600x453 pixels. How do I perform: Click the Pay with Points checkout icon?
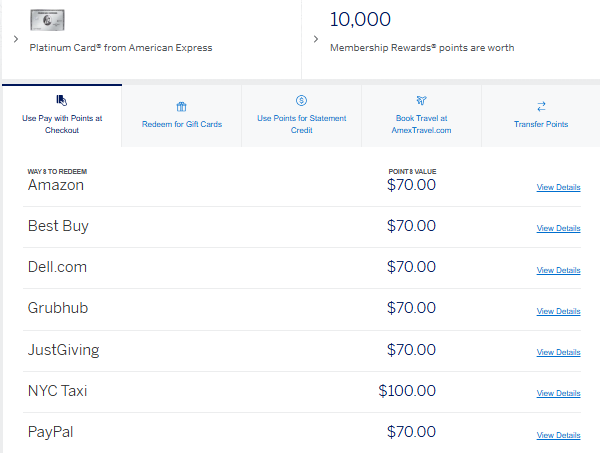coord(61,101)
